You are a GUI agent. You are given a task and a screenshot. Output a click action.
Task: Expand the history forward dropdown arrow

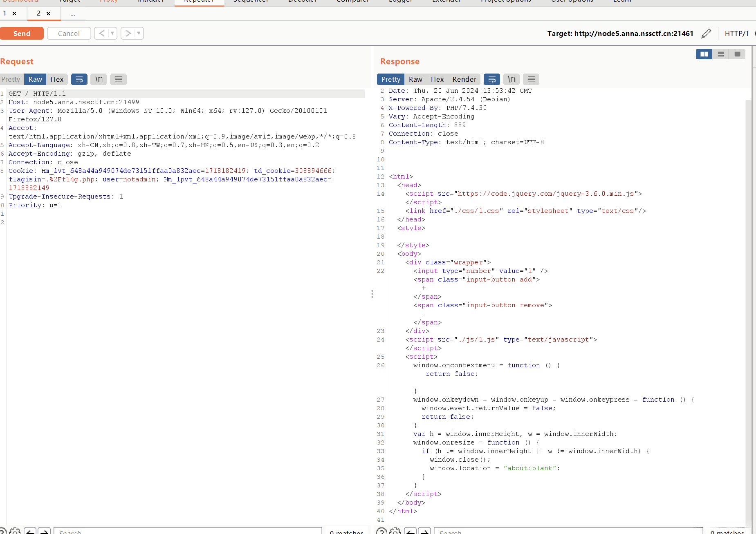(x=139, y=34)
